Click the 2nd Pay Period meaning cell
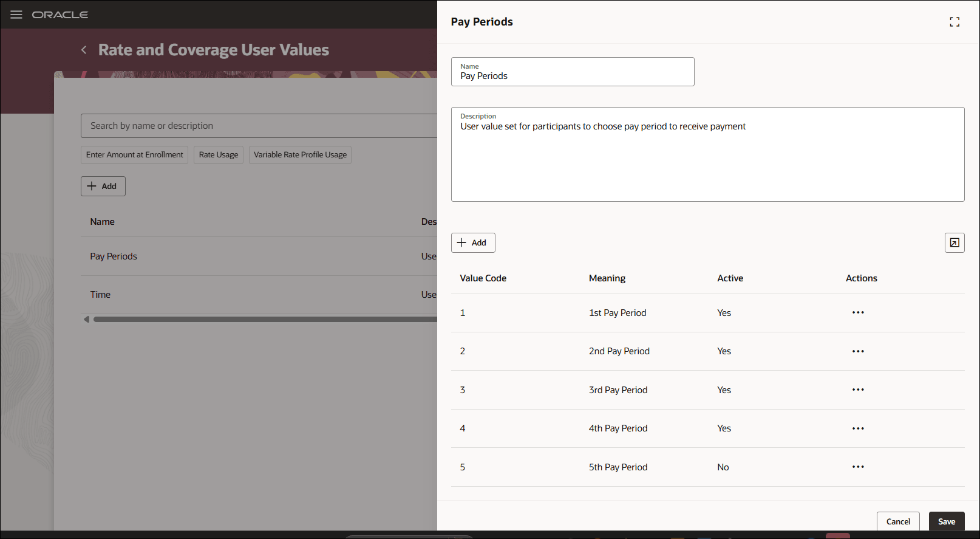This screenshot has height=539, width=980. tap(619, 351)
